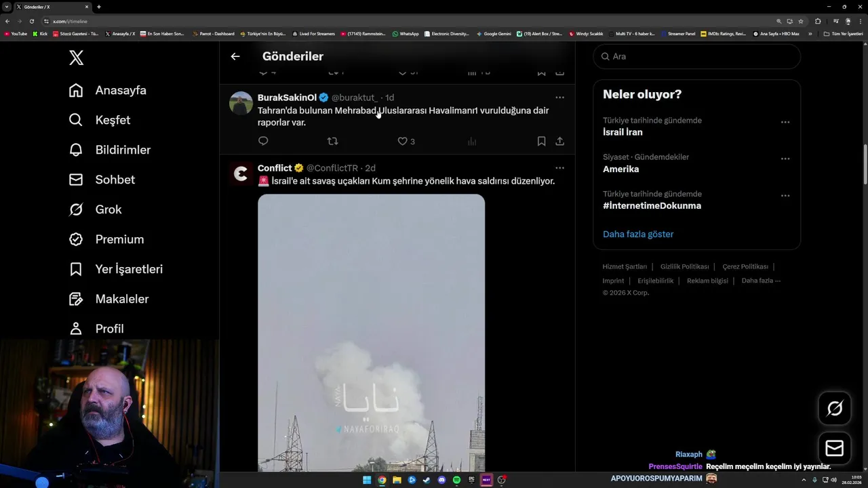Open File Explorer from the taskbar
The image size is (868, 488).
(x=397, y=480)
